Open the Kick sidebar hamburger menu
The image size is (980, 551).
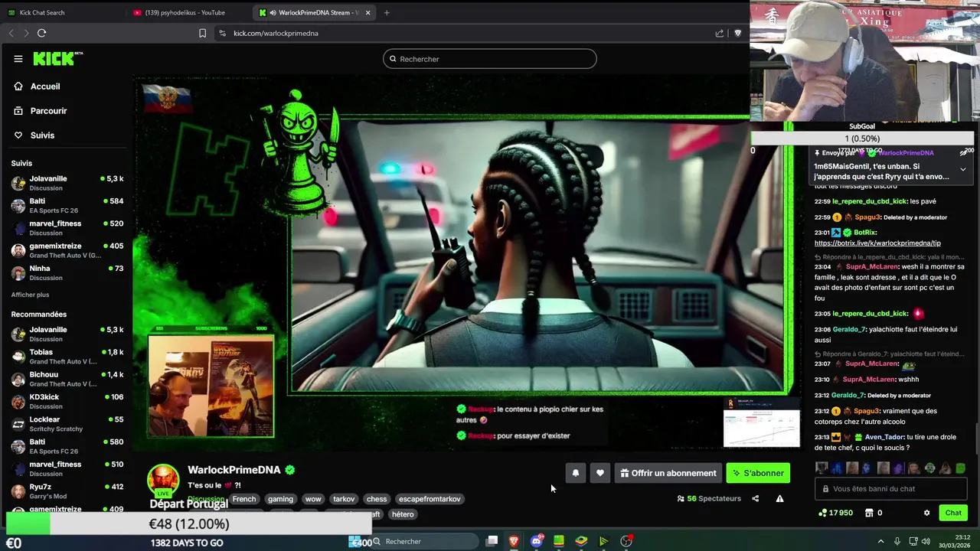[18, 59]
